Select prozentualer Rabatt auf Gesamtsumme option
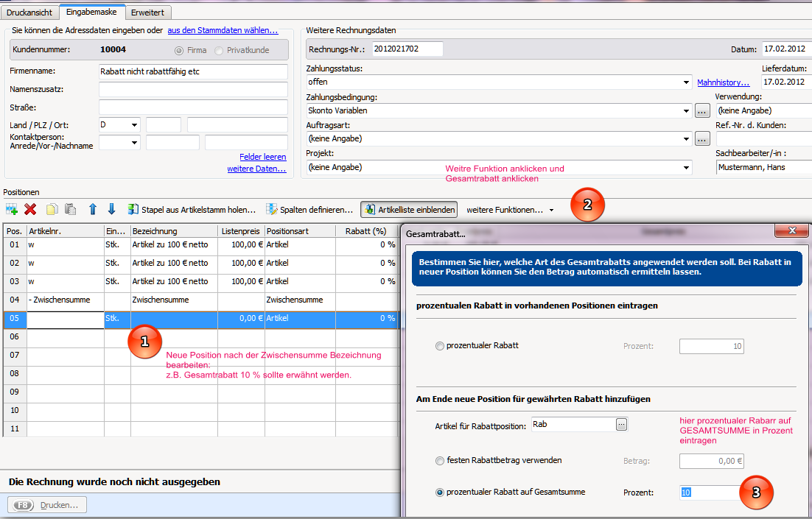This screenshot has height=519, width=812. pos(440,492)
